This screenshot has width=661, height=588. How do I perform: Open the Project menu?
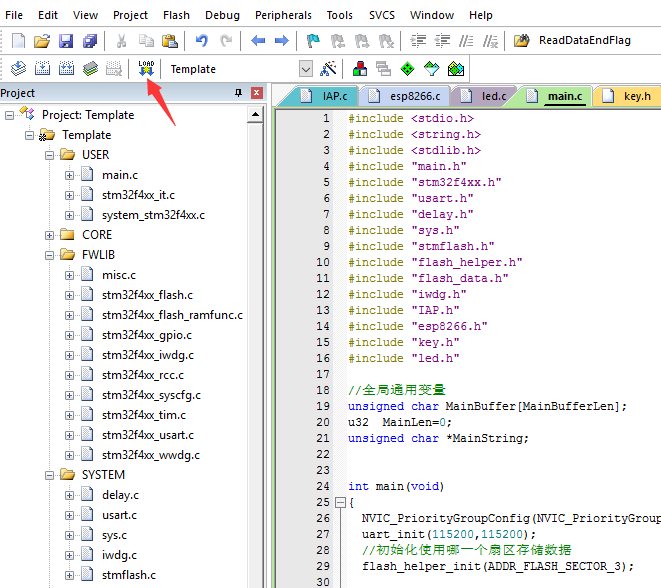[x=130, y=15]
